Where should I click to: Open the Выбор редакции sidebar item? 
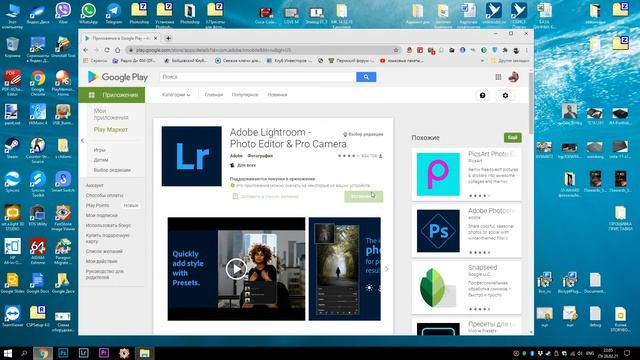pos(112,170)
